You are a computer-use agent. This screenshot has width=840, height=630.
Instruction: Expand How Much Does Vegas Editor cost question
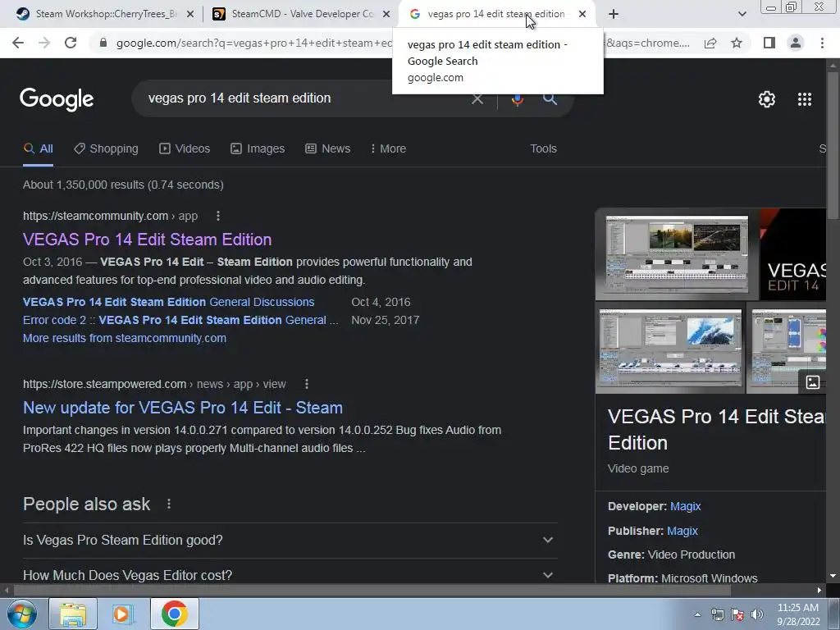pos(290,573)
